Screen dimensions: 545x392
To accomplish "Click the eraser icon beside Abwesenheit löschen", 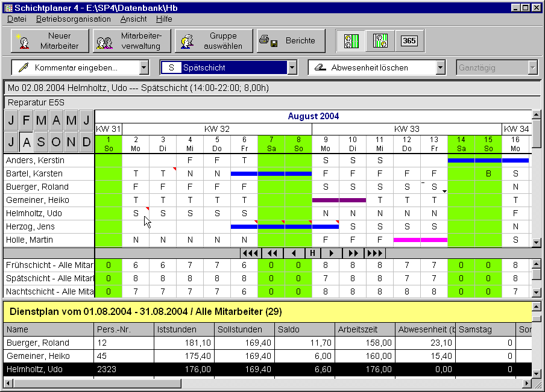I will (x=320, y=67).
